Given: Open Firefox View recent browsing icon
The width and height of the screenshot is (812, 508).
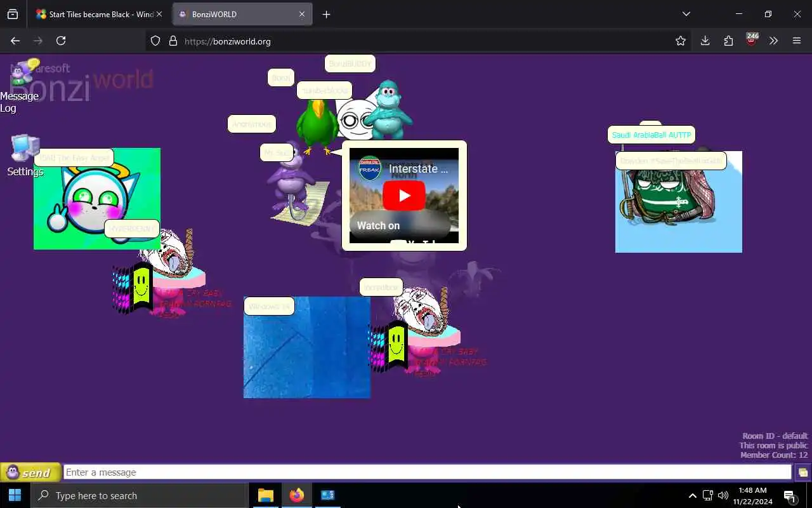Looking at the screenshot, I should point(13,14).
